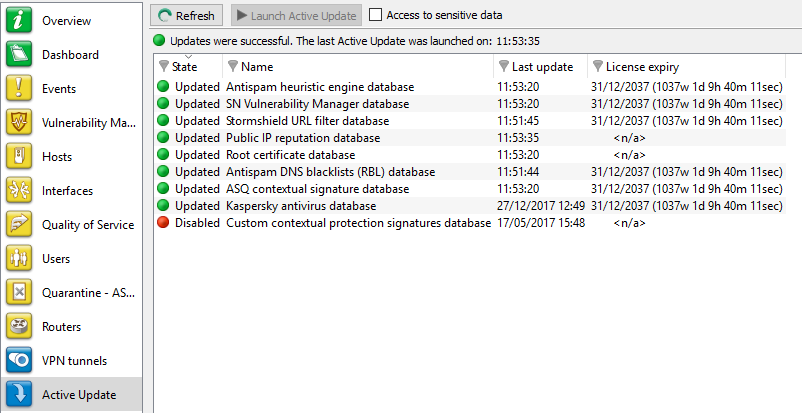Open the Quality of Service icon
Image resolution: width=802 pixels, height=413 pixels.
point(19,225)
